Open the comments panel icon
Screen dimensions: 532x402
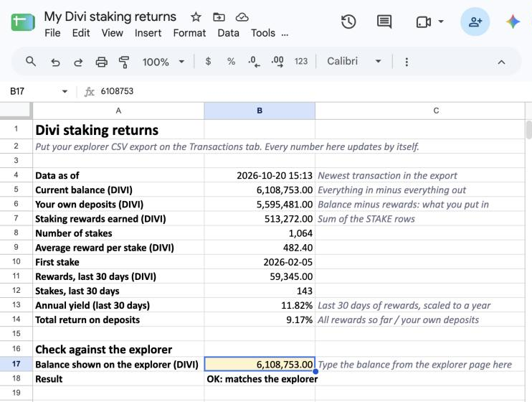tap(384, 22)
